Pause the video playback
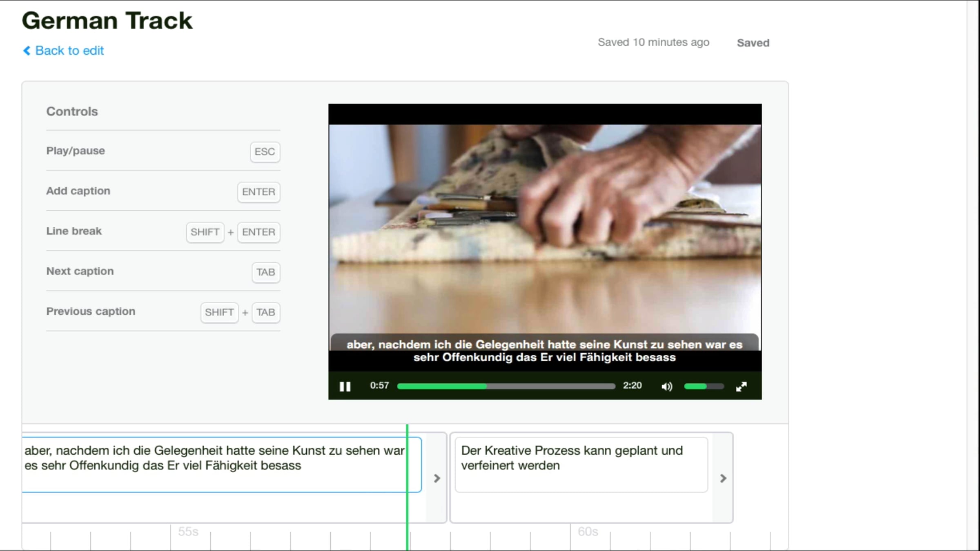The height and width of the screenshot is (551, 980). [345, 386]
